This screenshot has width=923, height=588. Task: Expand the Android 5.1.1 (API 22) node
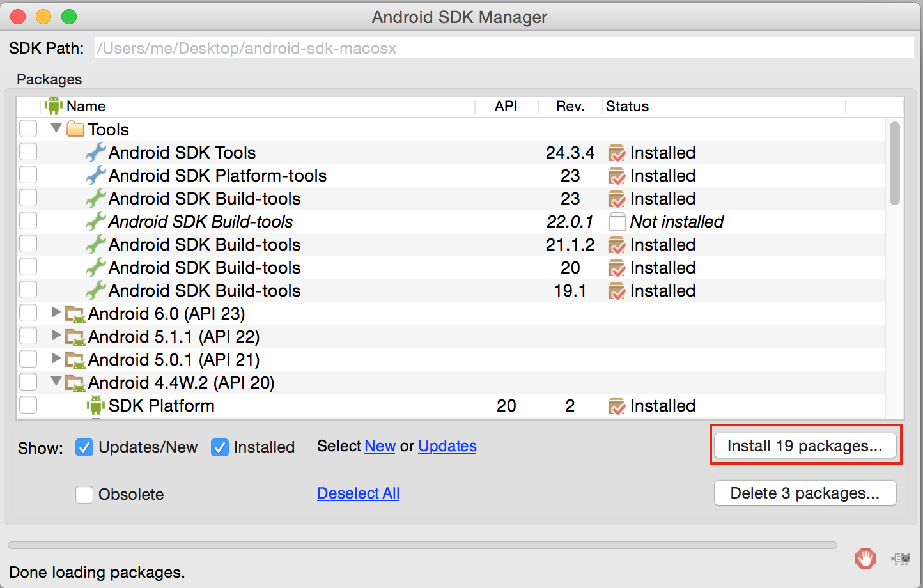pos(56,335)
